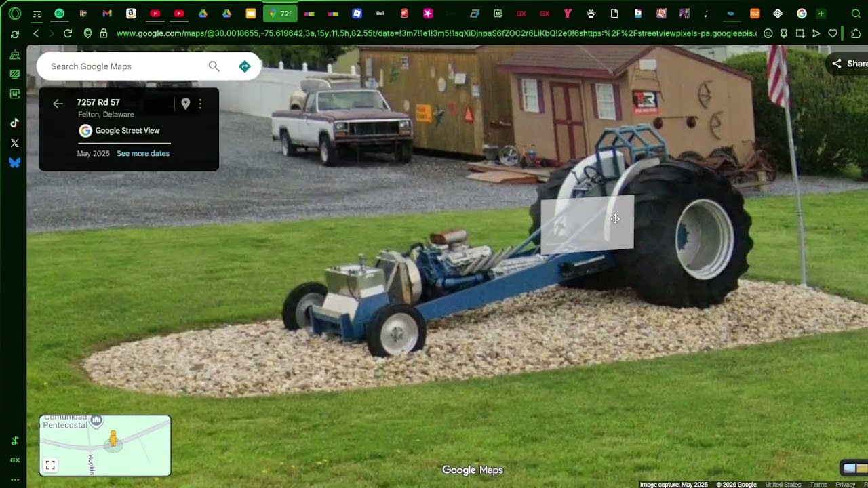Open the Privacy link

846,485
